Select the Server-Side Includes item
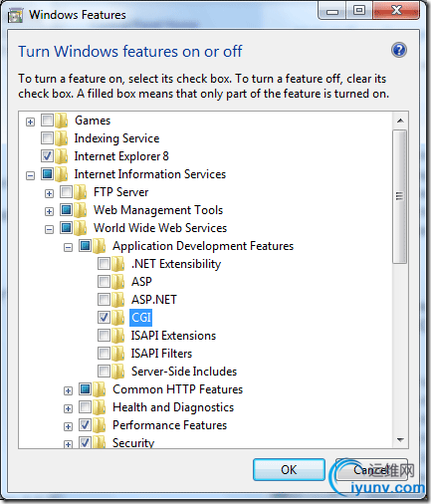The image size is (431, 504). tap(184, 372)
